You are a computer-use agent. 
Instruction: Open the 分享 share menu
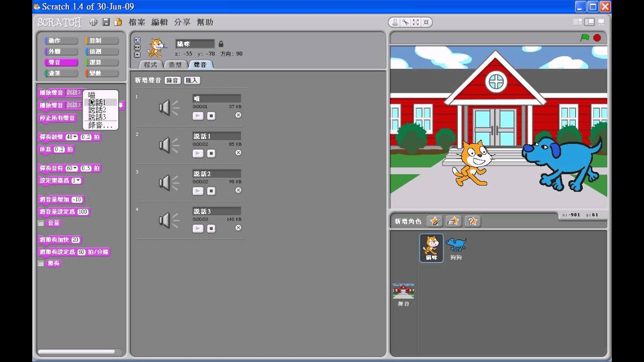pyautogui.click(x=182, y=22)
